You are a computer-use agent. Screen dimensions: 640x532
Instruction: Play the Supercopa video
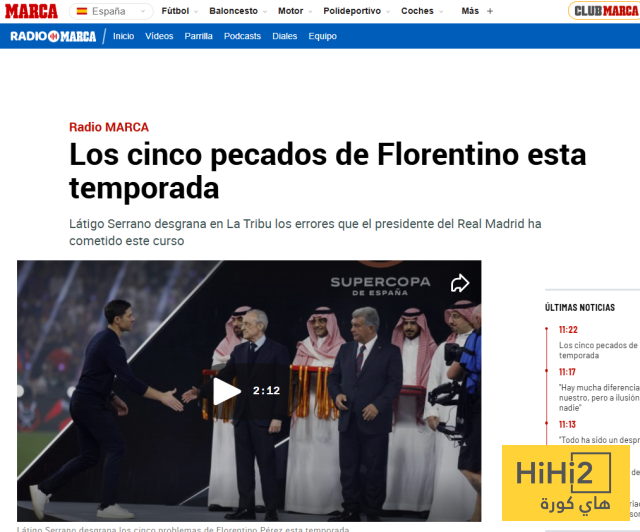tap(228, 391)
